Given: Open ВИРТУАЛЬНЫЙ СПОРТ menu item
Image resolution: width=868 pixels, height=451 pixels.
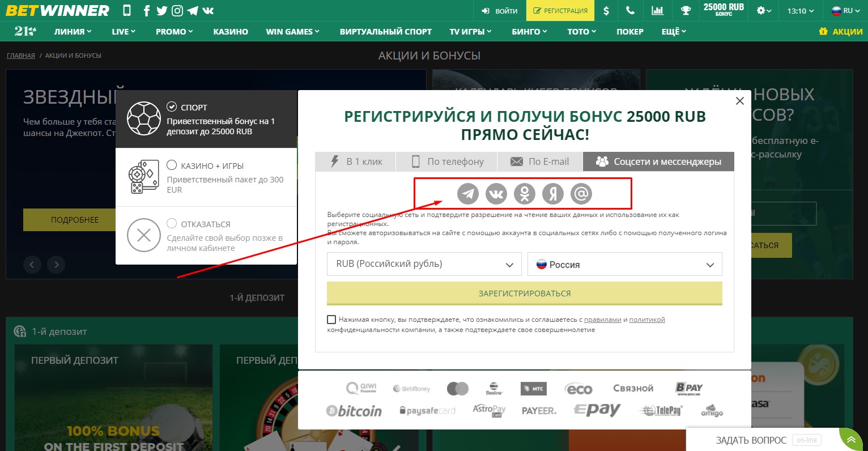Looking at the screenshot, I should pos(386,32).
